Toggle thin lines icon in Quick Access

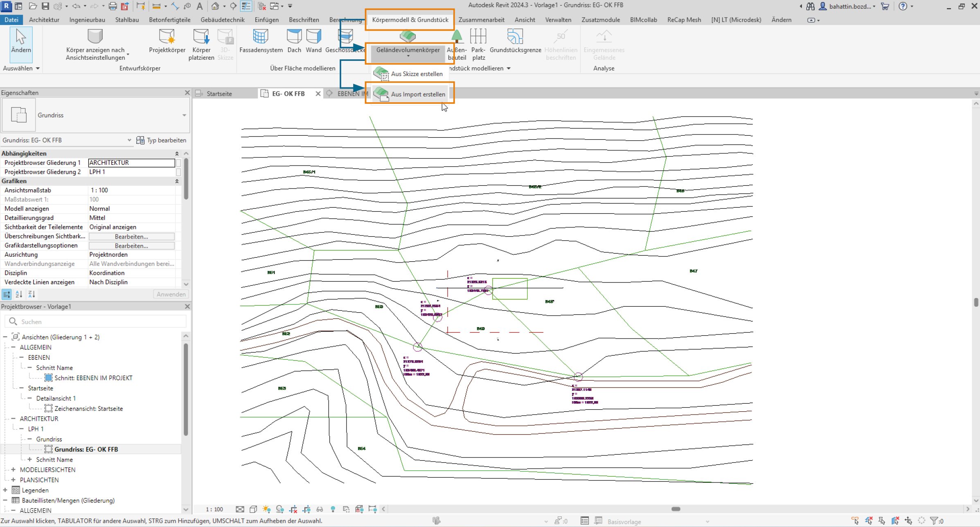pyautogui.click(x=246, y=6)
